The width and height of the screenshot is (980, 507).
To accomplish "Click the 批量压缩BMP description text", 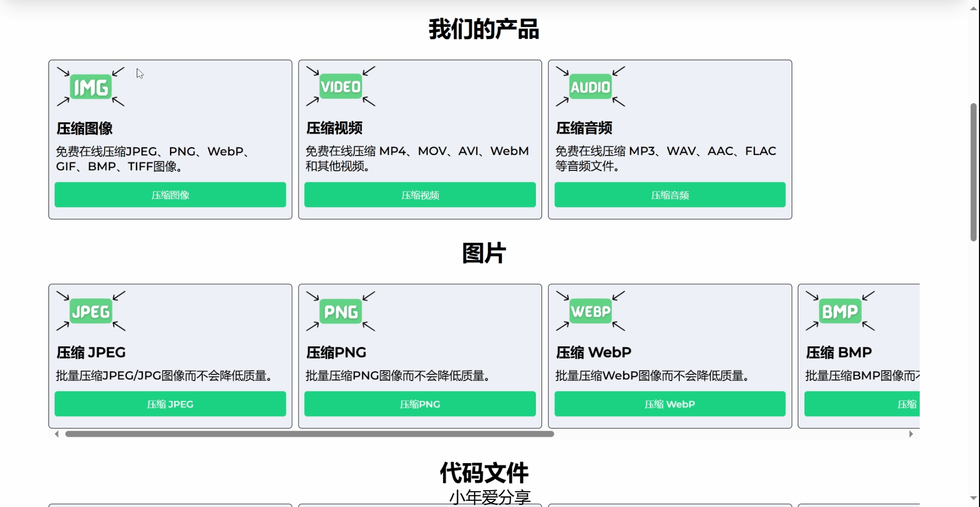I will (862, 376).
